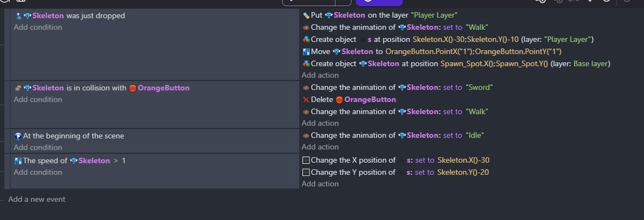The width and height of the screenshot is (644, 220).
Task: Add an action below 'Delete OrangeButton' event
Action: tap(320, 124)
